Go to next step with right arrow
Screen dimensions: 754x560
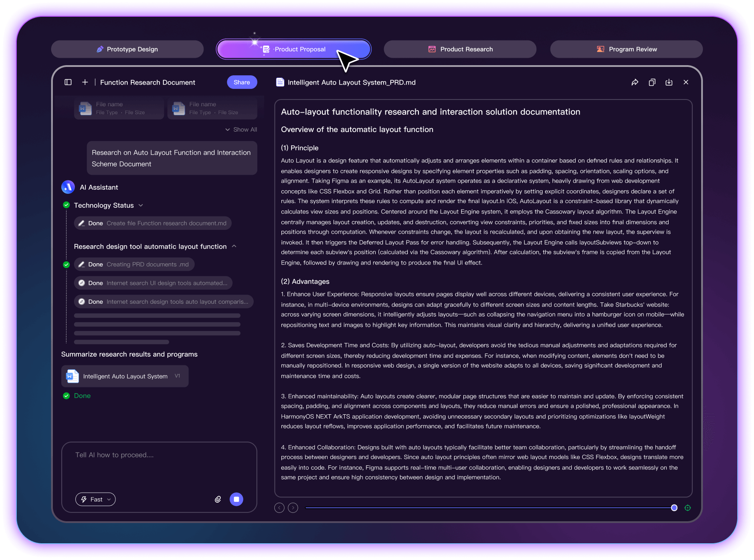tap(293, 508)
